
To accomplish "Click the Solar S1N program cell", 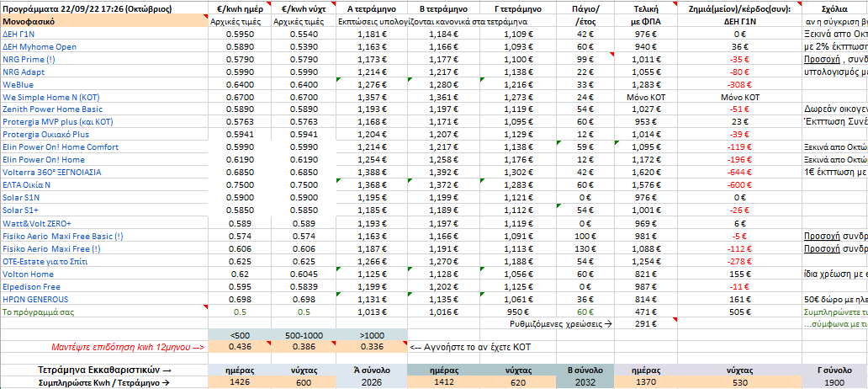I will click(104, 197).
